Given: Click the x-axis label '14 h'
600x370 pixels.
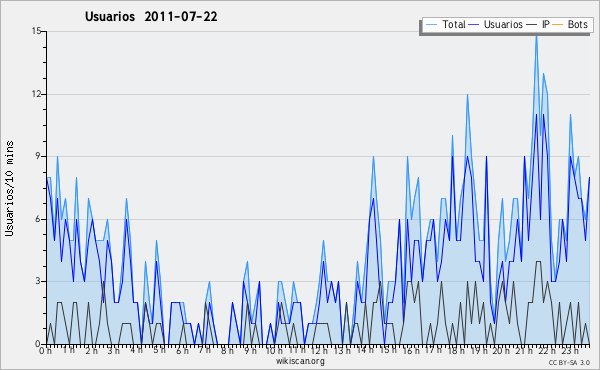Looking at the screenshot, I should pos(365,350).
